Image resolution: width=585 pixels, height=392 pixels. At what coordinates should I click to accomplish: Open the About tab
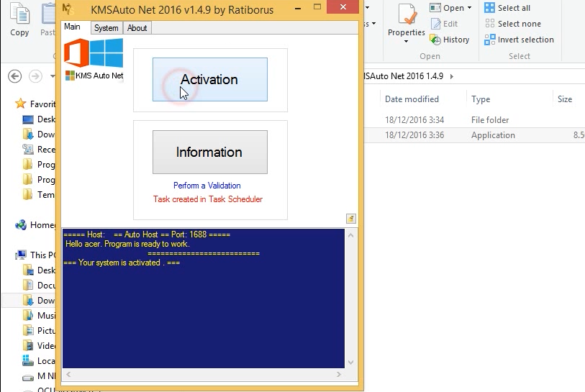(x=137, y=28)
